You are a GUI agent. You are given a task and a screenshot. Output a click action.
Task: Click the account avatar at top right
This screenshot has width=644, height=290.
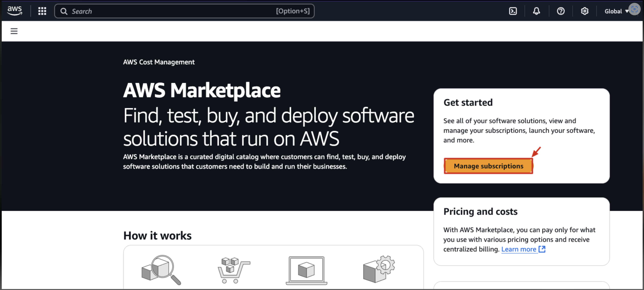click(635, 9)
